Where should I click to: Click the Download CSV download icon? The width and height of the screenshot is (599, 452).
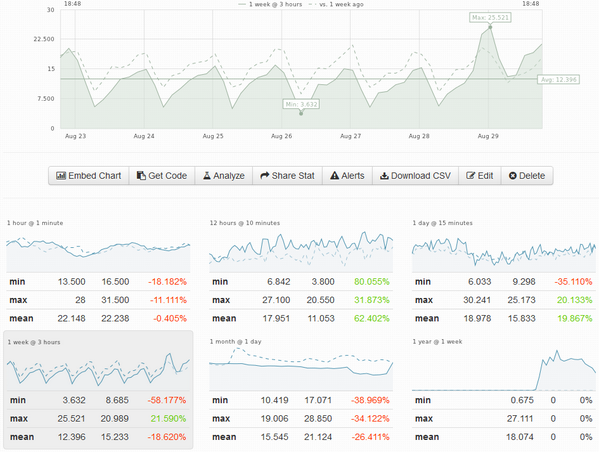pos(384,176)
